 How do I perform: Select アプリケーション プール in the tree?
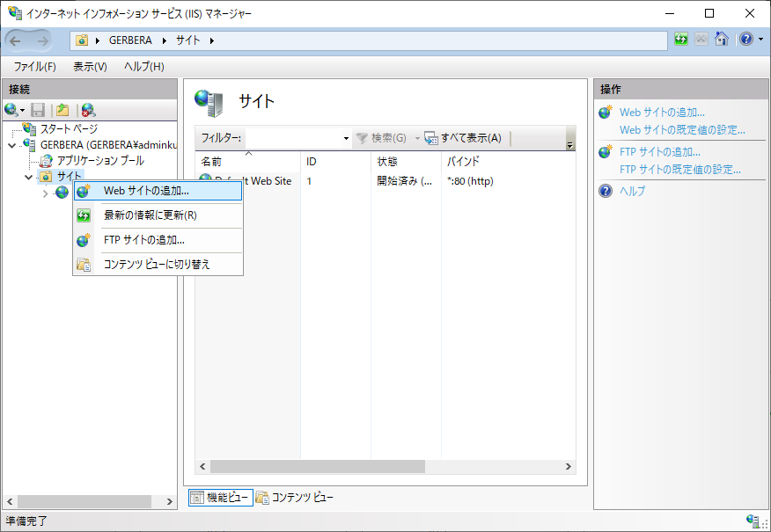click(x=99, y=161)
